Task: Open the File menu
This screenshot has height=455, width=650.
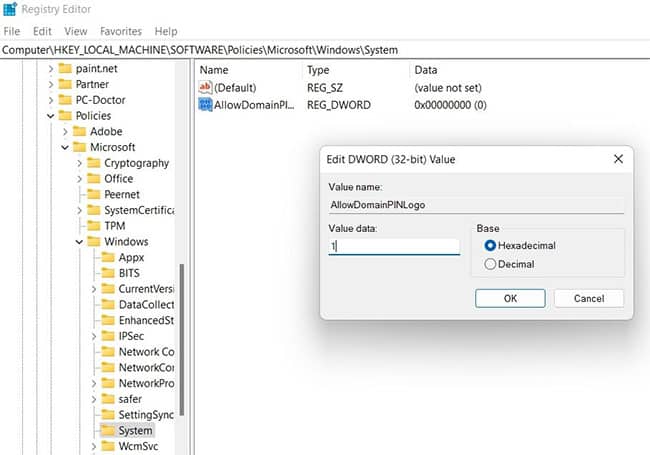Action: tap(12, 31)
